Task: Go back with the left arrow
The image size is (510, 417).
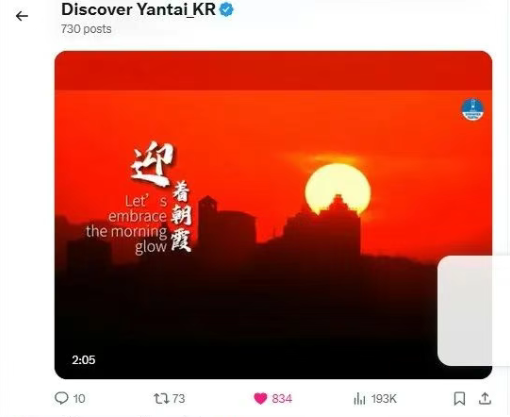Action: click(22, 16)
